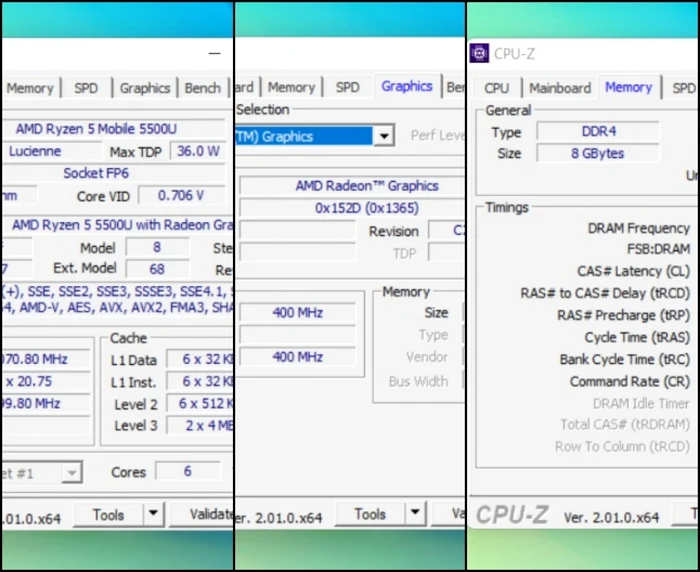Open Bench tab in the CPU window

pos(203,88)
